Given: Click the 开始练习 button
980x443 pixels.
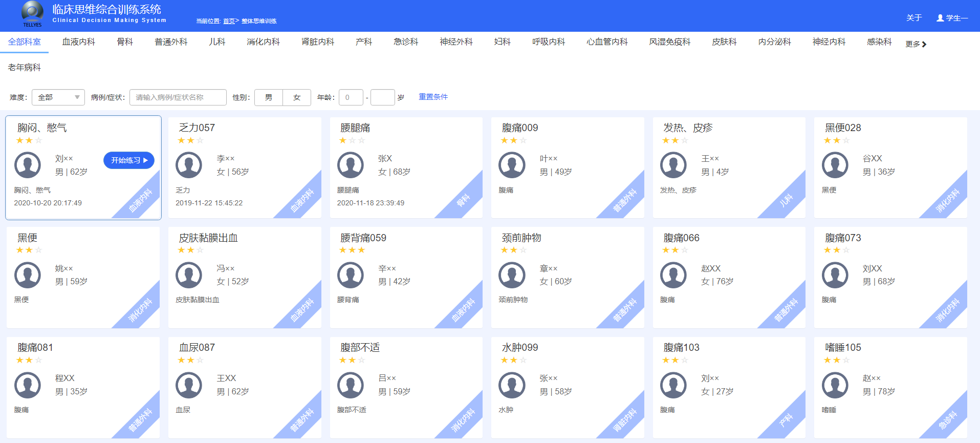Looking at the screenshot, I should (x=129, y=160).
